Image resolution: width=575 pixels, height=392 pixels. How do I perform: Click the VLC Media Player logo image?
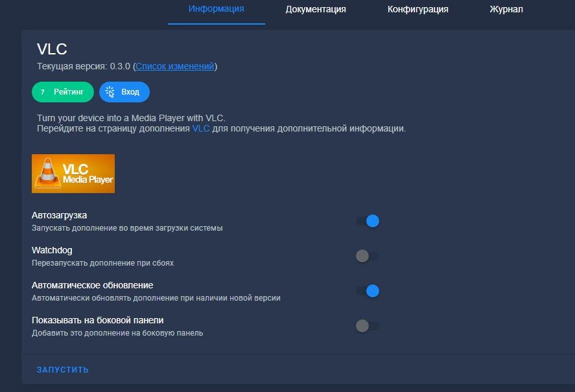[x=73, y=174]
